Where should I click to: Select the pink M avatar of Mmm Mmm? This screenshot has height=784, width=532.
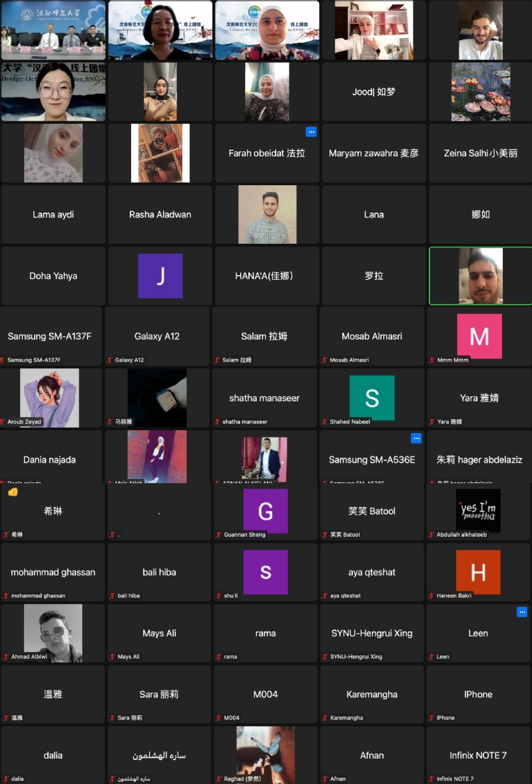tap(479, 336)
